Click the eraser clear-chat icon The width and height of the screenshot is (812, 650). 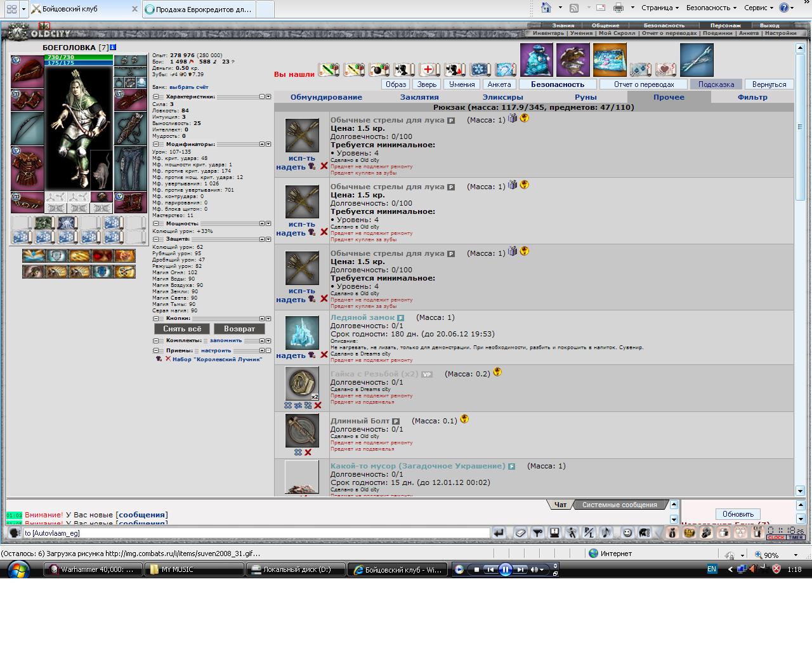(x=520, y=533)
